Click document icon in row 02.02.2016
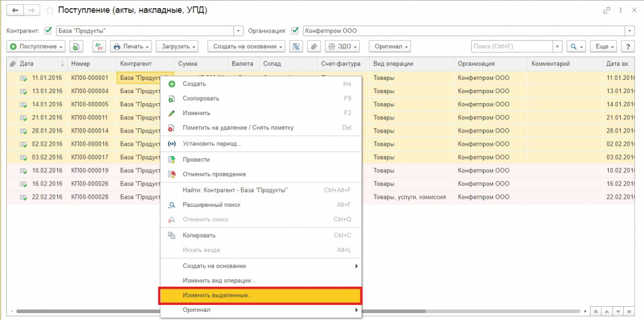644x320 pixels. (x=24, y=144)
